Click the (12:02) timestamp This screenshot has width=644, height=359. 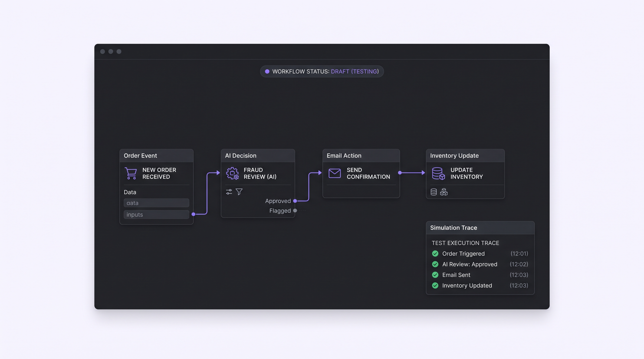click(x=519, y=264)
